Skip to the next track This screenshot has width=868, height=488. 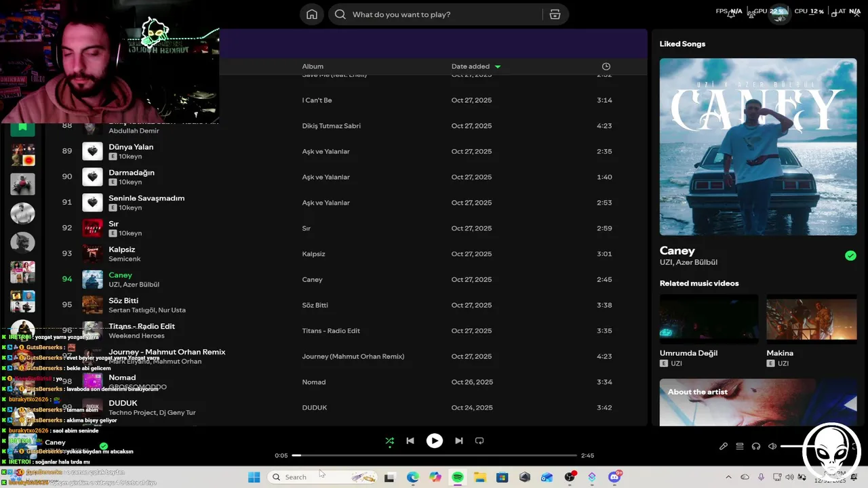pyautogui.click(x=459, y=441)
